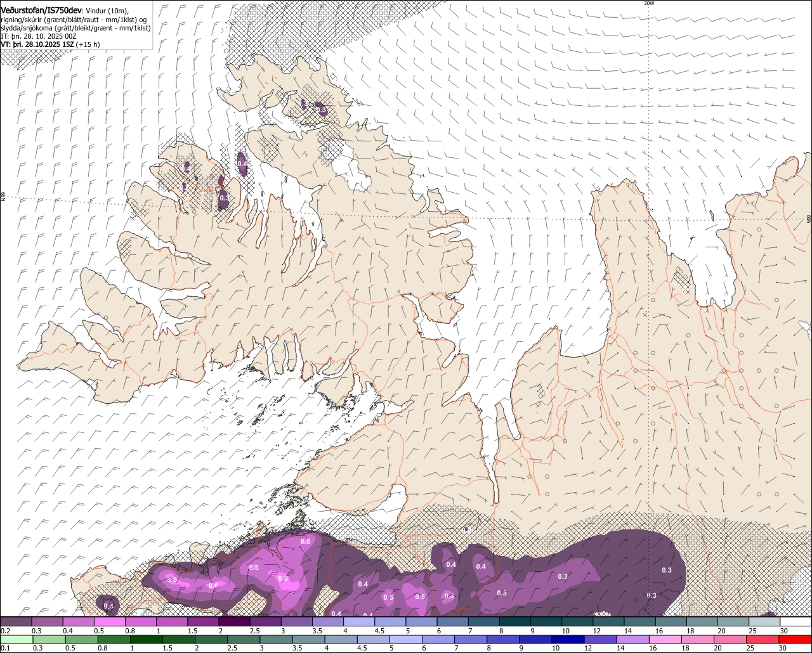Click the pale green 0.1 rain swatch
The image size is (812, 653).
coord(16,640)
